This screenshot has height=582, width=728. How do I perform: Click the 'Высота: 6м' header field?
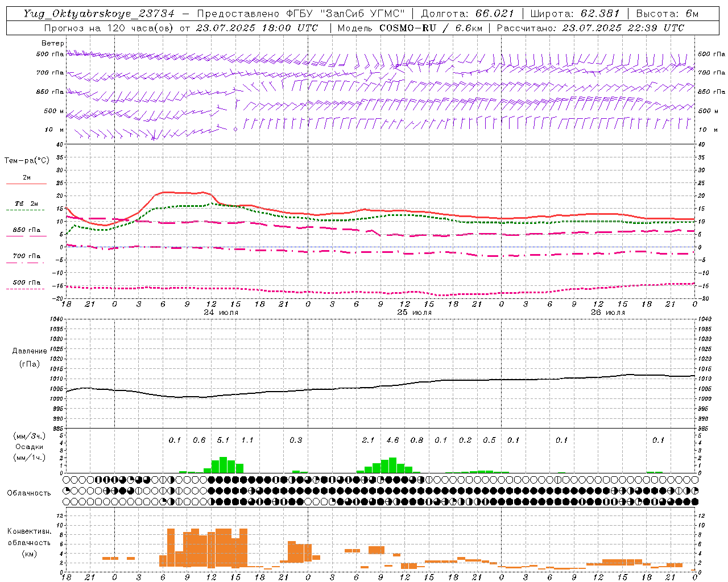pos(667,14)
